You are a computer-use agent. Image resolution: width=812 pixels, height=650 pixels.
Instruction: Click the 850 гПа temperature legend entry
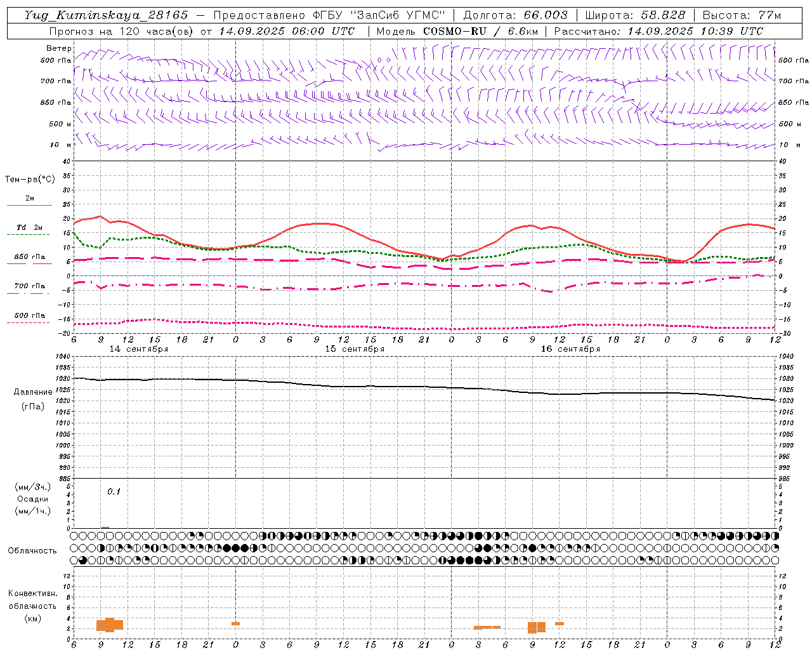pos(29,257)
